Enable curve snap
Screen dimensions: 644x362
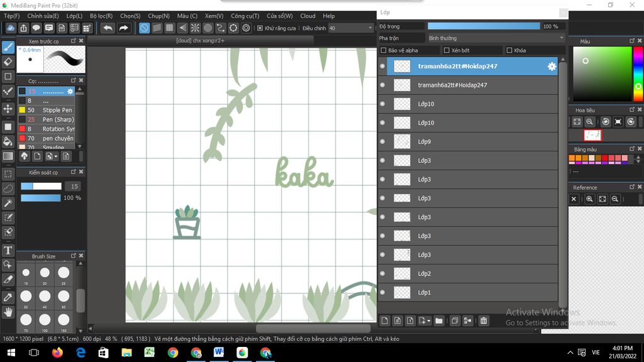pos(221,28)
